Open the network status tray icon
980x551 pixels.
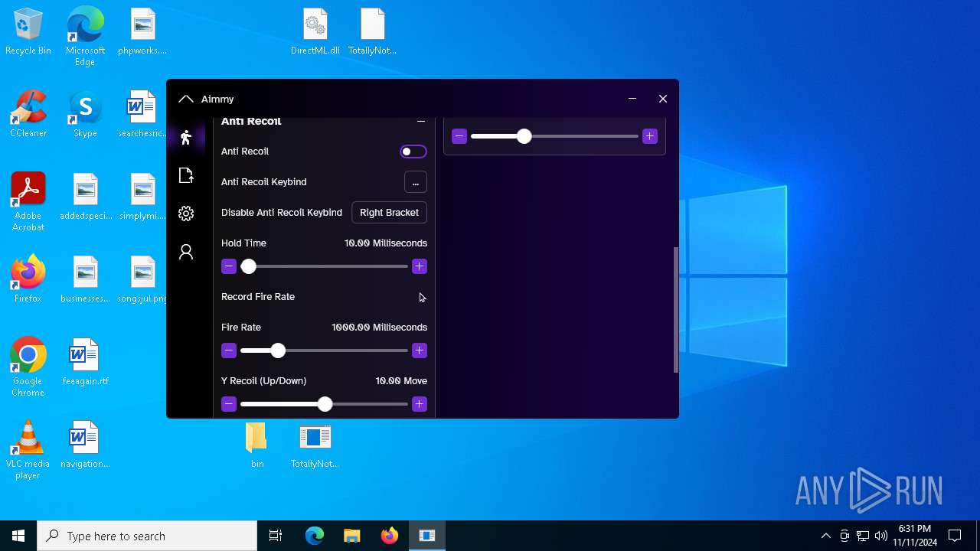863,536
